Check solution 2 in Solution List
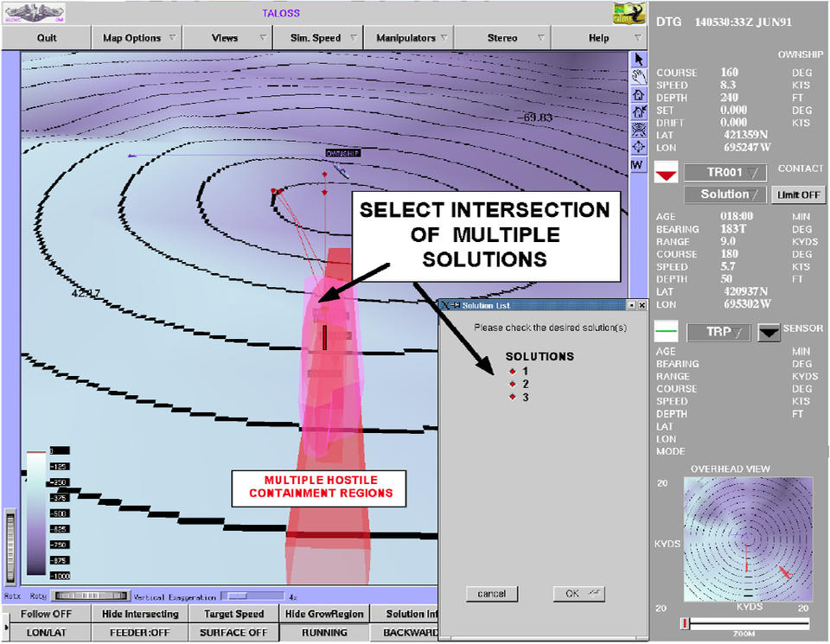Image resolution: width=830 pixels, height=644 pixels. [513, 384]
